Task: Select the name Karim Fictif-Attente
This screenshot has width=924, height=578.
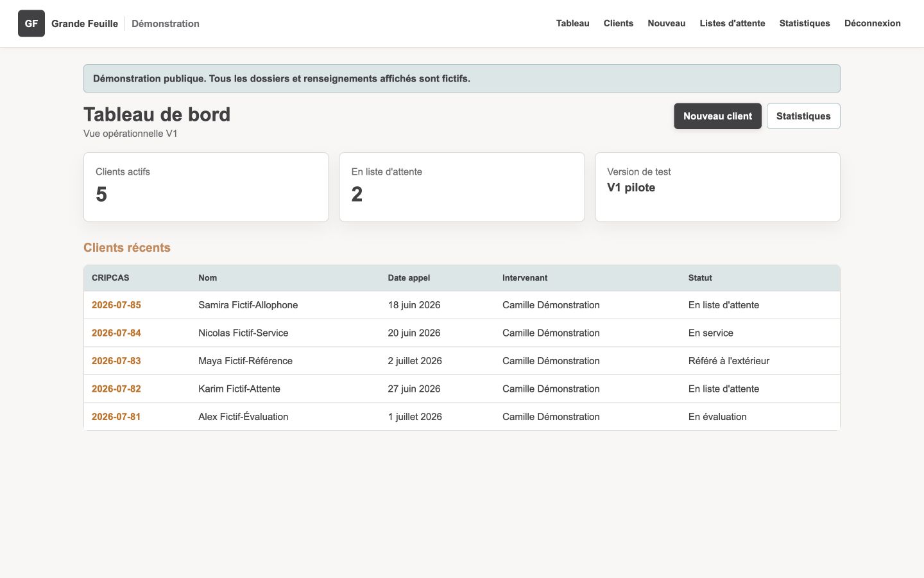Action: (x=239, y=389)
